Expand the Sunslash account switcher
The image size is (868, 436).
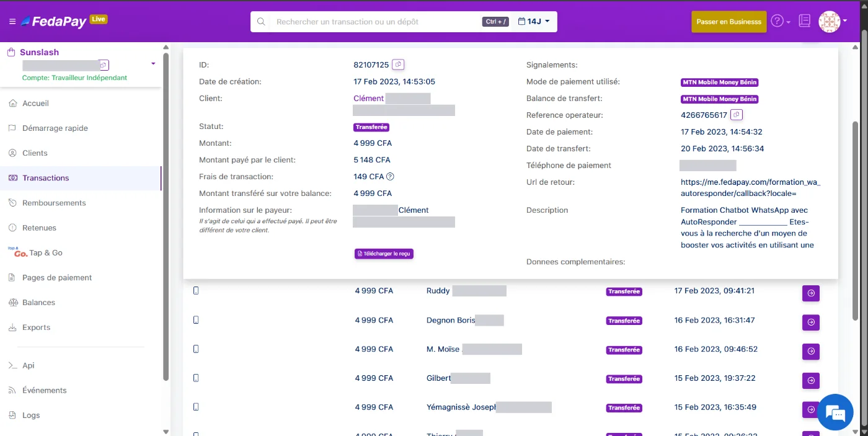pos(153,64)
